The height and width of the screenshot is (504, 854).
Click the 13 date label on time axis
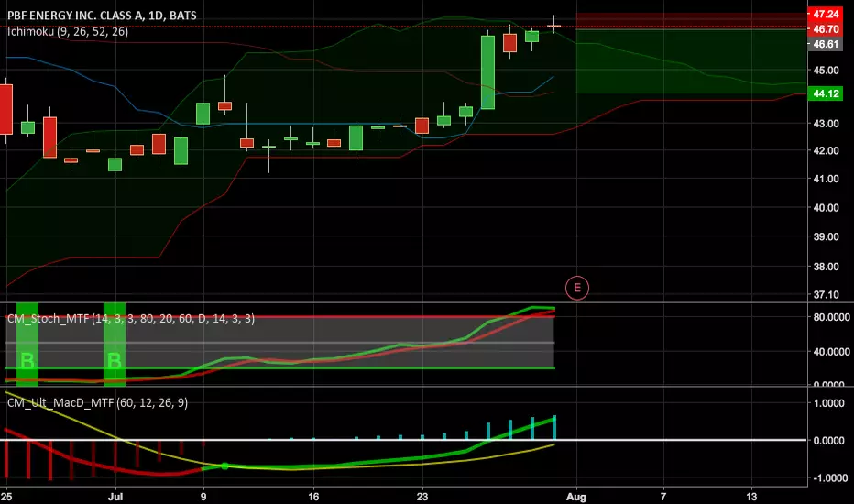[751, 497]
